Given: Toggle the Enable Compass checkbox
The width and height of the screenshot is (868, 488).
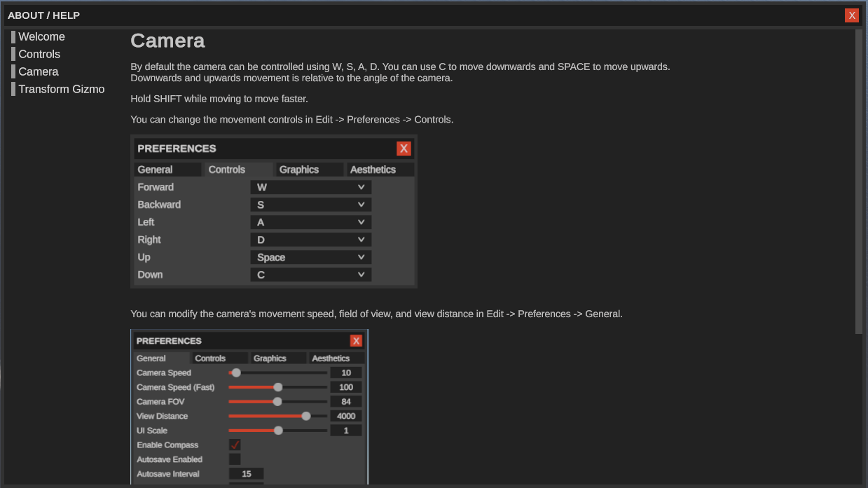Looking at the screenshot, I should point(235,445).
